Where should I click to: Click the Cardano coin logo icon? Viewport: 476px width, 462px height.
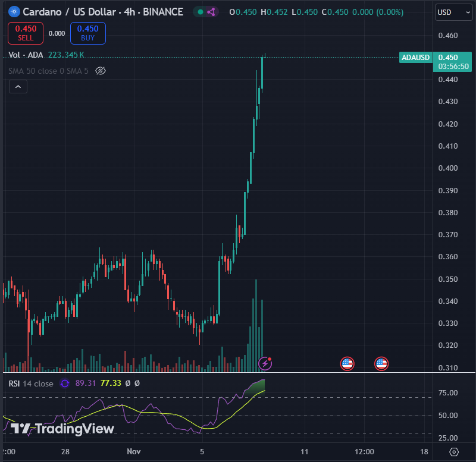click(14, 12)
